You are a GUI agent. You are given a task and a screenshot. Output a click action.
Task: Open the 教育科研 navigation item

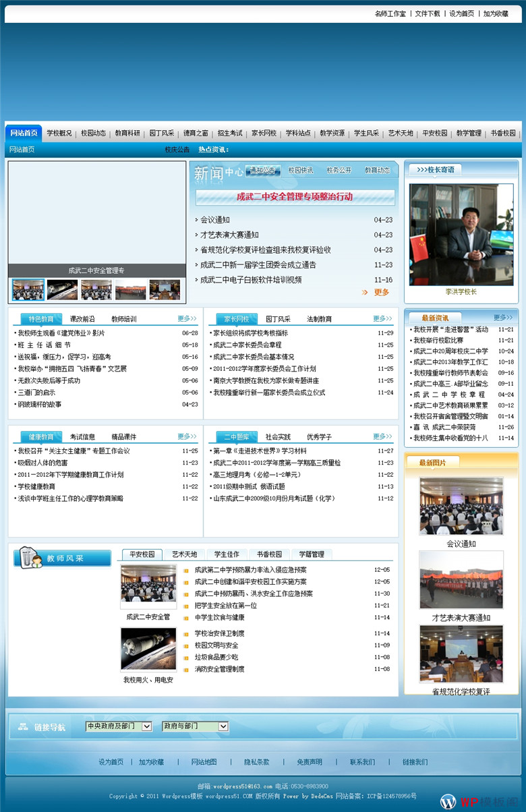click(127, 134)
